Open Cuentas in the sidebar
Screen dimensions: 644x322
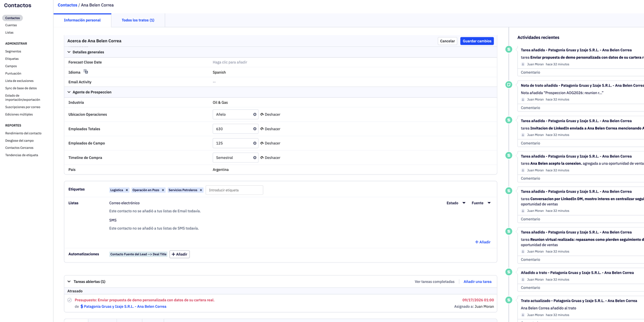[x=11, y=25]
